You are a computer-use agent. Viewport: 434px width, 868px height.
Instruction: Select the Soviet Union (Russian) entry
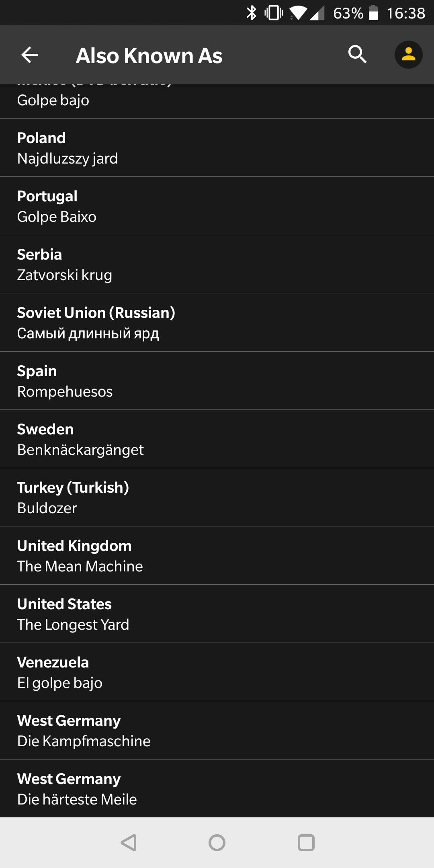[x=217, y=323]
